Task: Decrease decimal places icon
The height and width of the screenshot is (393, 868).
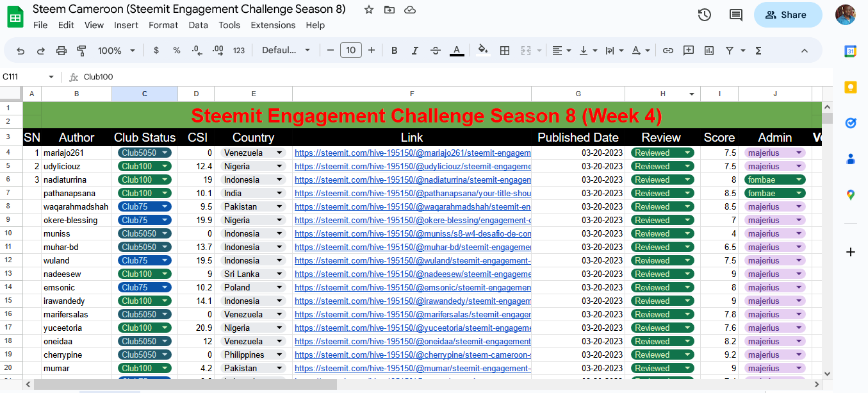Action: click(x=197, y=51)
